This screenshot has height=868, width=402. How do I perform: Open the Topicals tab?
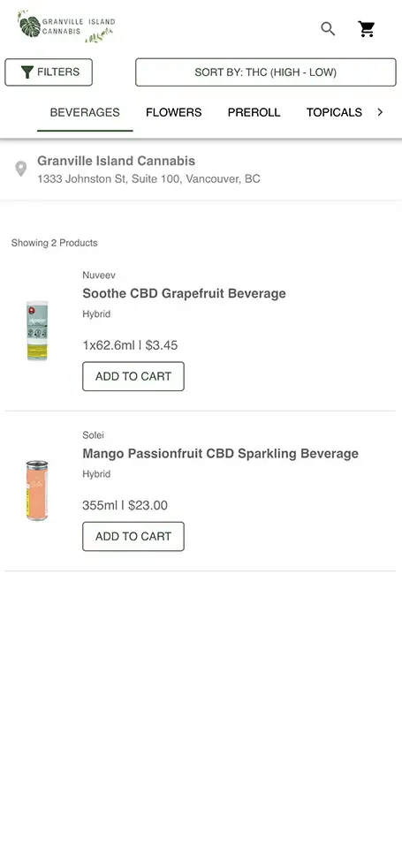335,112
